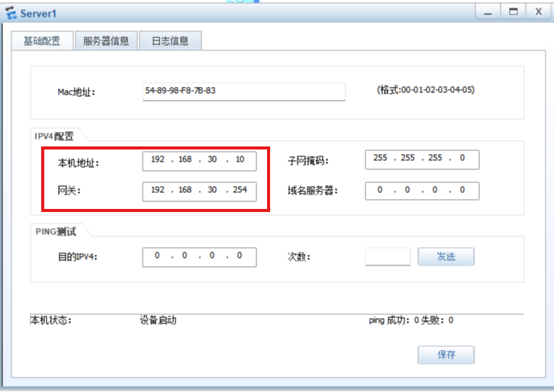Click the ping 成功: 0 失败: 0 status
554x392 pixels.
pyautogui.click(x=411, y=320)
